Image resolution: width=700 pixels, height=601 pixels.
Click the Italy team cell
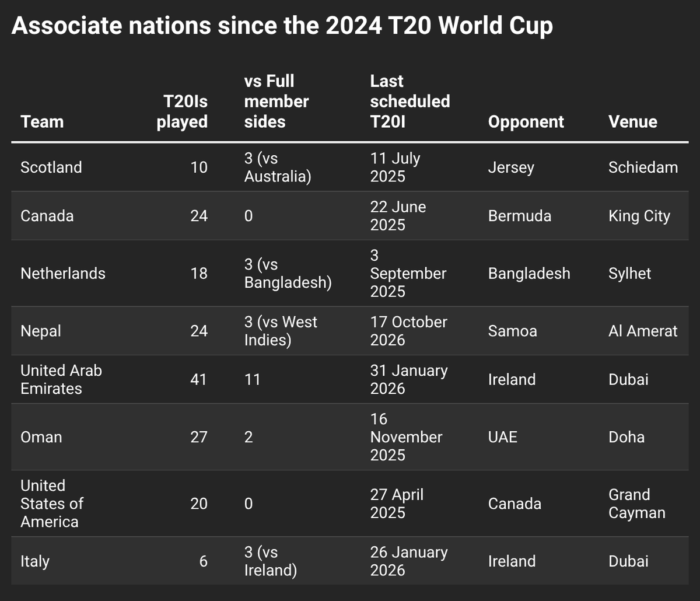tap(34, 561)
